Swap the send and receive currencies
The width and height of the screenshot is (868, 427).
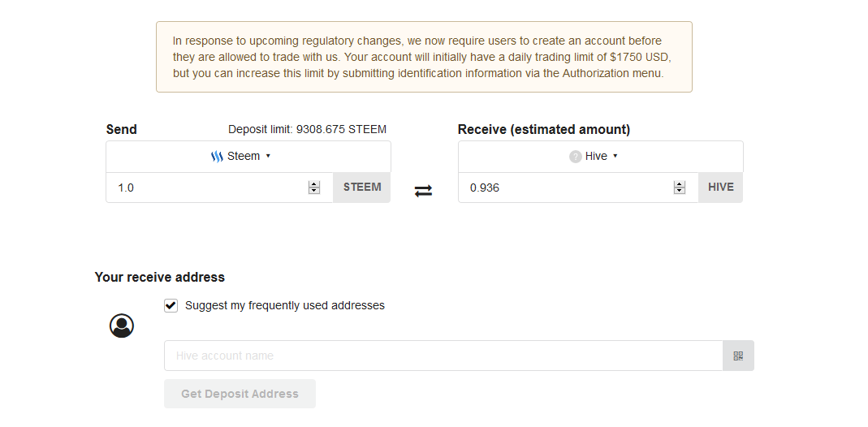coord(423,191)
